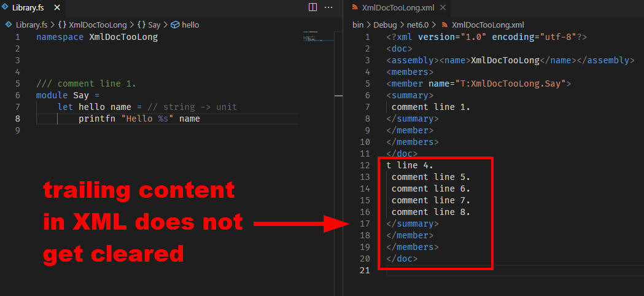This screenshot has height=296, width=644.
Task: Click the printfn "Hello %s" name line
Action: pos(139,119)
